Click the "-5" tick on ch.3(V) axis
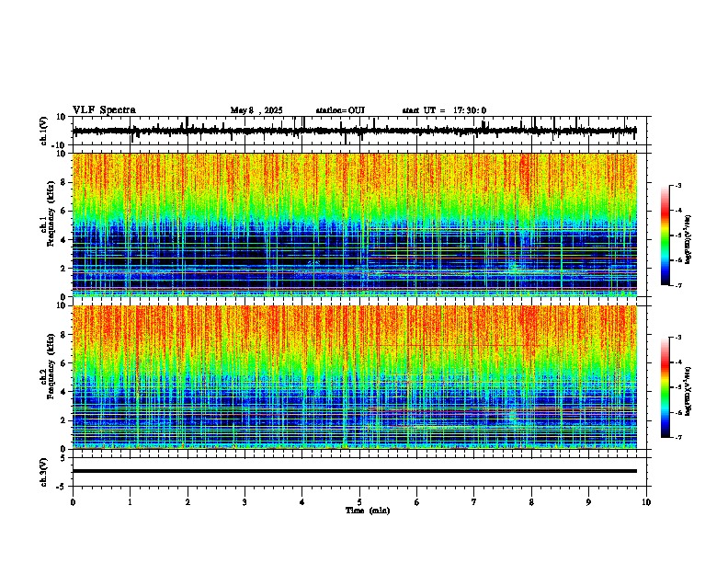This screenshot has height=563, width=728. pos(62,487)
